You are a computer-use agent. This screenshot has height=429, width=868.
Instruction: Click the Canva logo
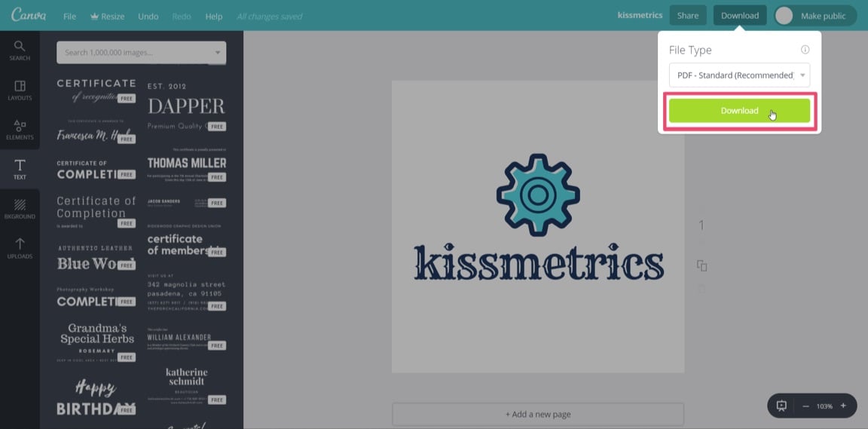29,15
